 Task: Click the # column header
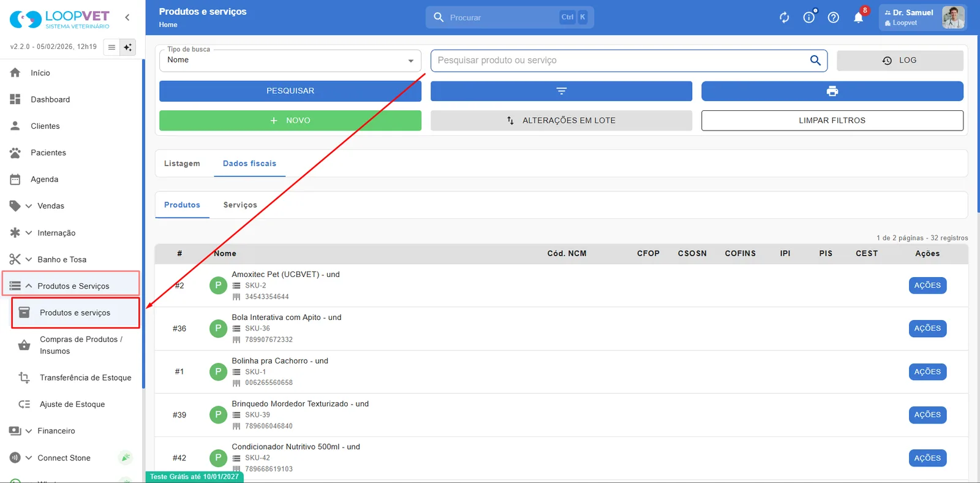(x=179, y=253)
